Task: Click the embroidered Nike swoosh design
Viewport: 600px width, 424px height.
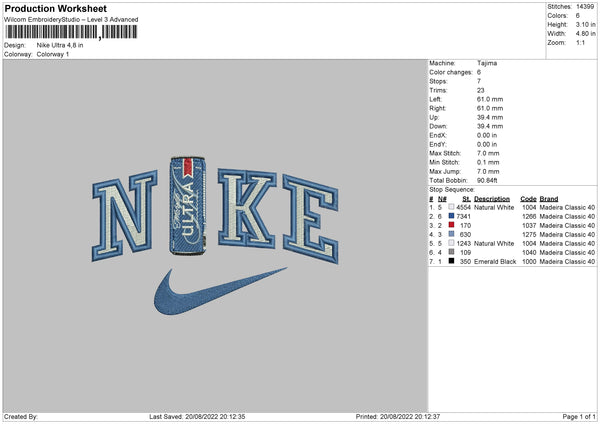Action: click(220, 291)
